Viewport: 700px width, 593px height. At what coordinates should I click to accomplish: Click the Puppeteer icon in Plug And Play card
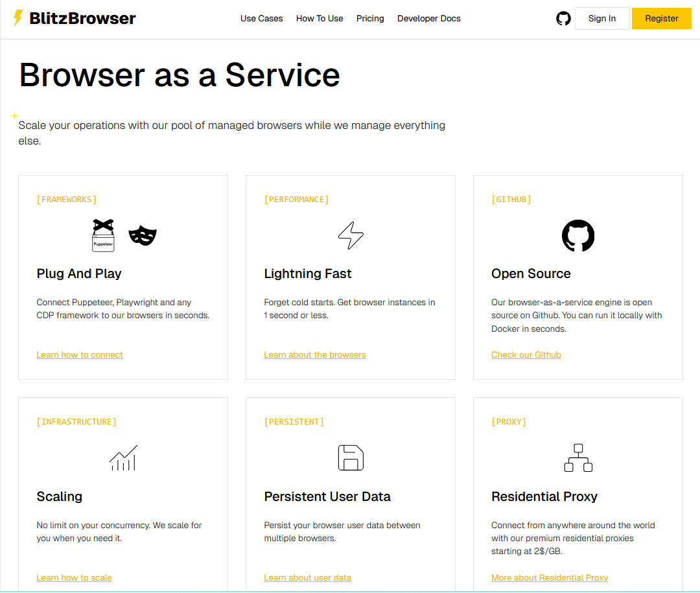pyautogui.click(x=103, y=235)
